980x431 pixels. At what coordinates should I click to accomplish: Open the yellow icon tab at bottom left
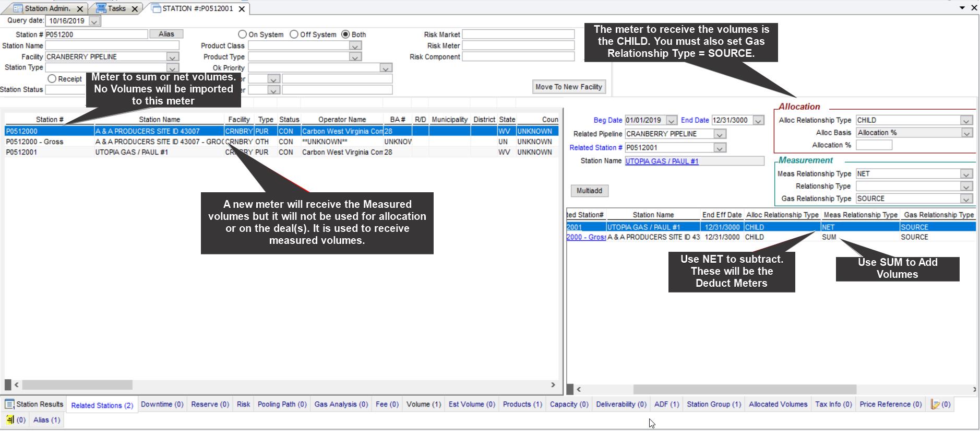10,420
